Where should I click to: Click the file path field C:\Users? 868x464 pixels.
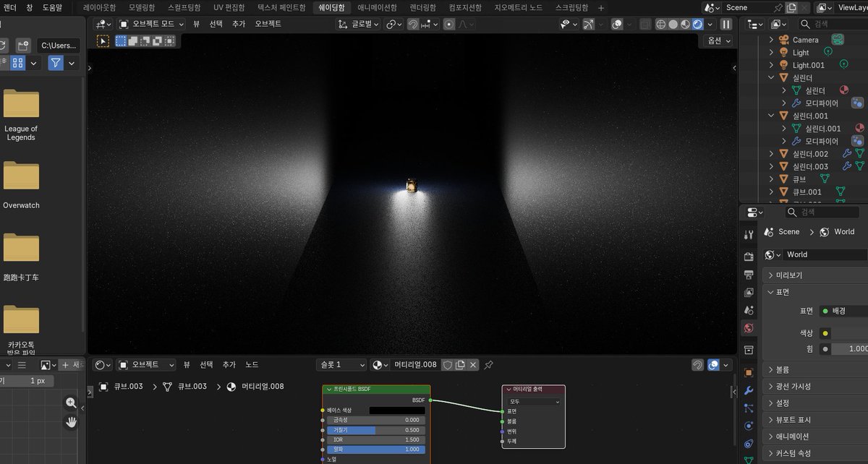[58, 46]
